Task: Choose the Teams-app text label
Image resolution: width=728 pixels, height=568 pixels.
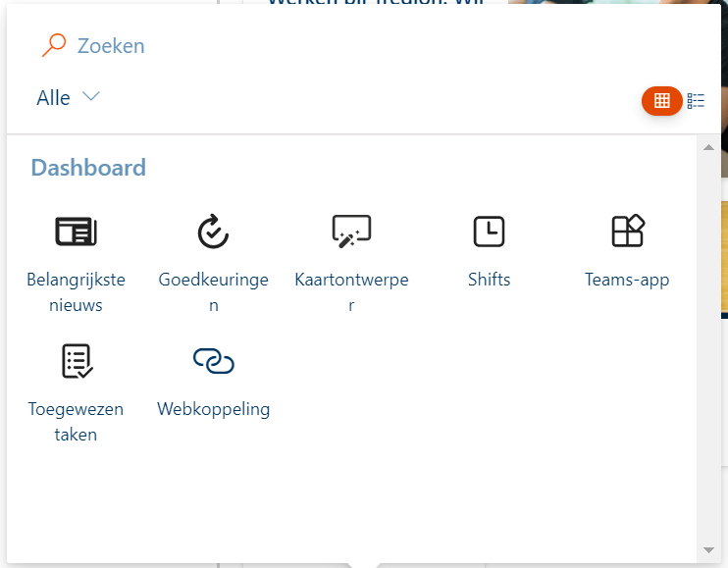Action: click(627, 280)
